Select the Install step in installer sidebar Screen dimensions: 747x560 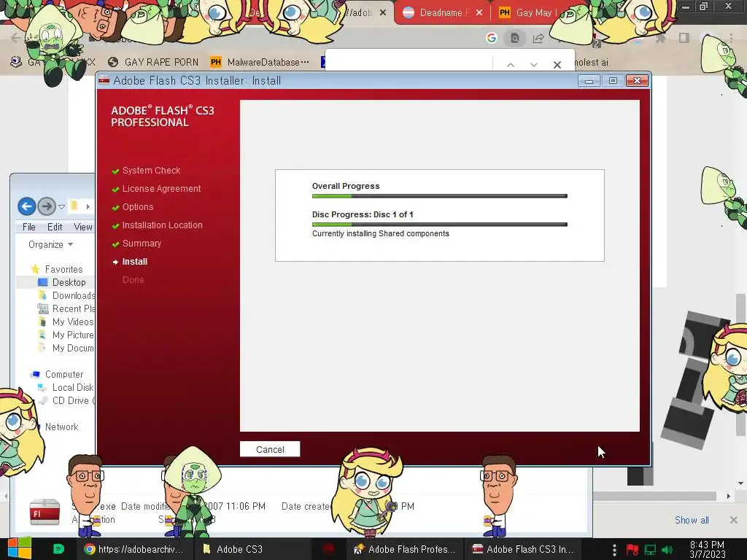134,262
